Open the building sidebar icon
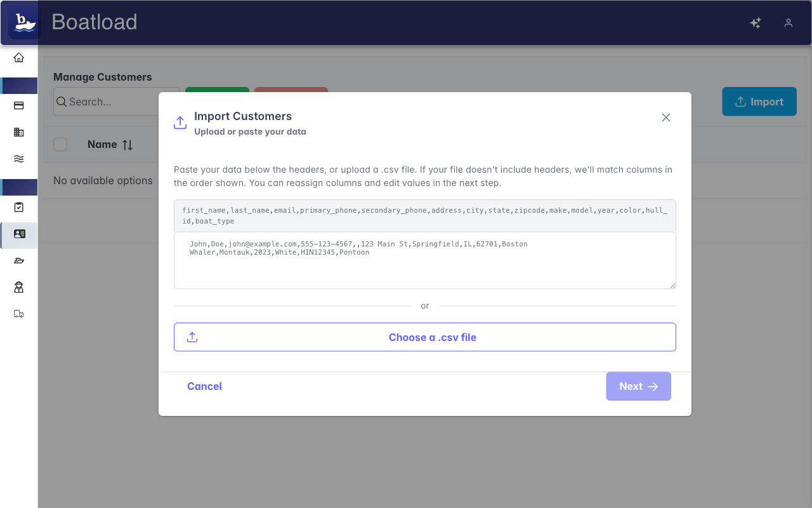This screenshot has height=508, width=812. pos(19,132)
